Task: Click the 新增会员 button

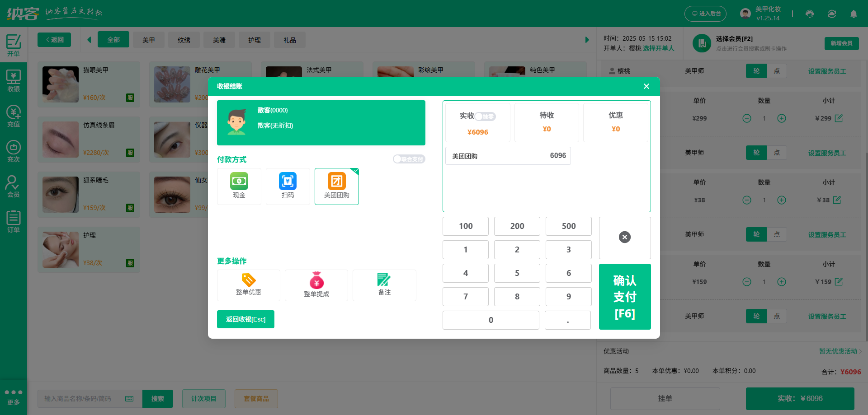Action: click(x=841, y=43)
